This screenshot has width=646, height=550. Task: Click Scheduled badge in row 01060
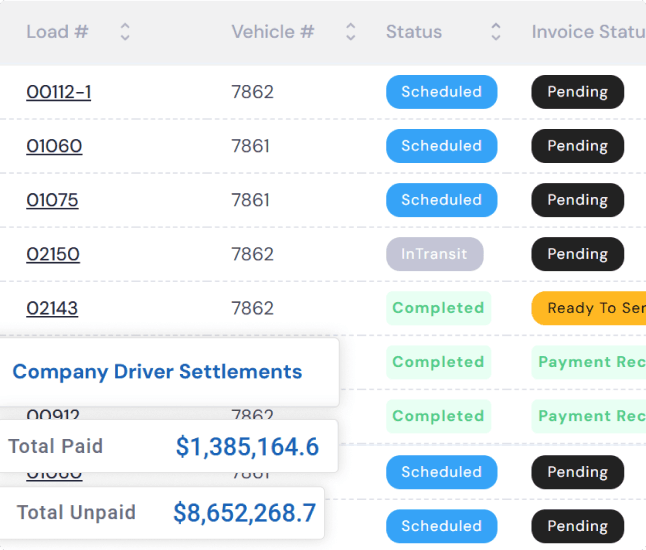[x=441, y=146]
